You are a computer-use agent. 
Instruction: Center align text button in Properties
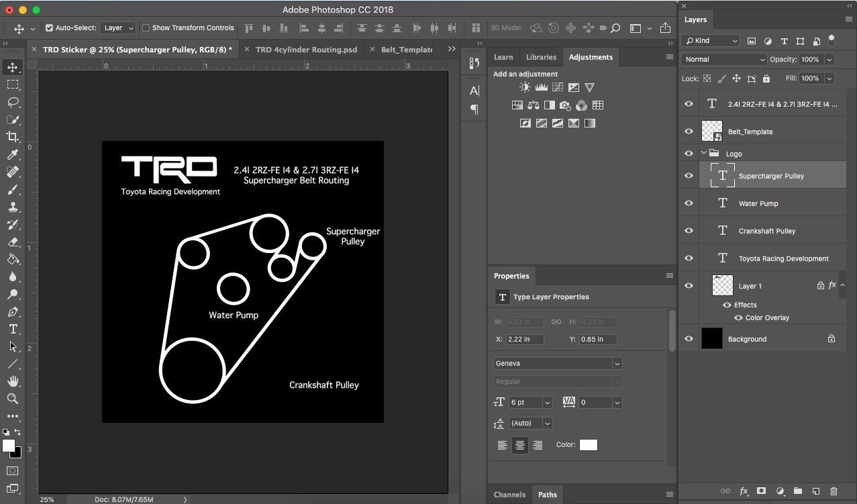[x=520, y=445]
